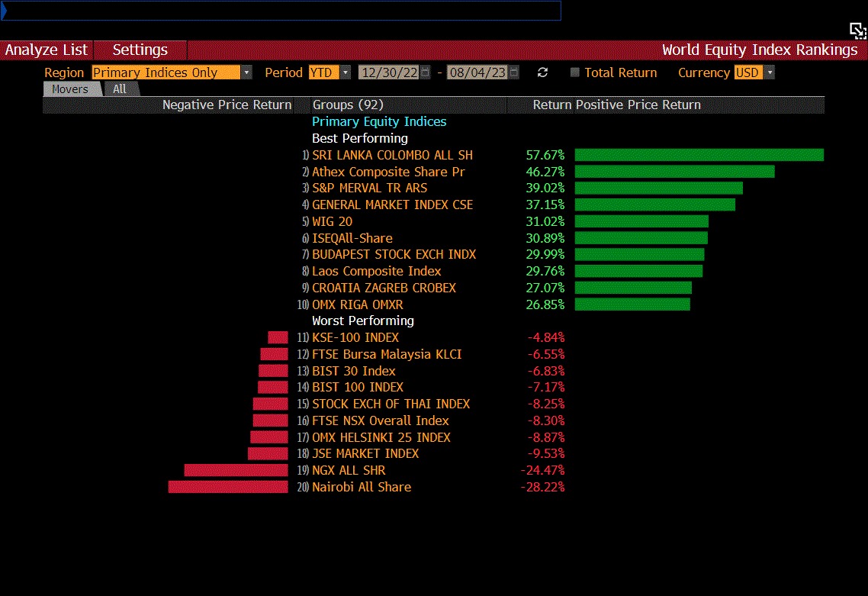The height and width of the screenshot is (596, 868).
Task: Enable the Total Return checkbox
Action: point(574,72)
